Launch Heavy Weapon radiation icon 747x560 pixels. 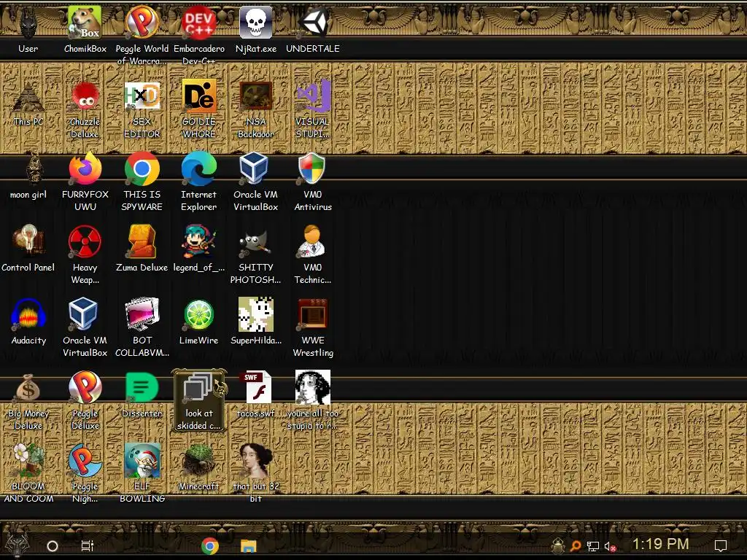(85, 254)
